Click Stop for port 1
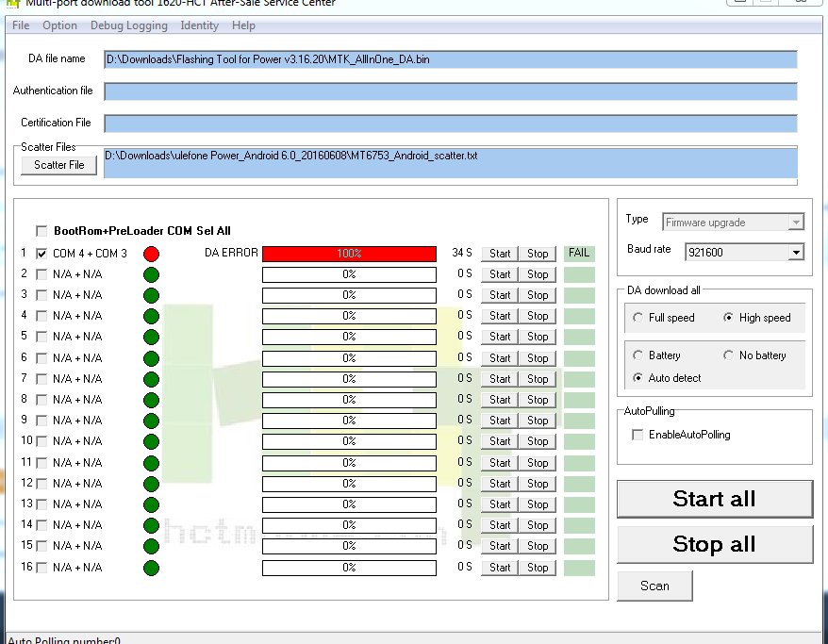Viewport: 828px width, 644px height. pyautogui.click(x=538, y=254)
